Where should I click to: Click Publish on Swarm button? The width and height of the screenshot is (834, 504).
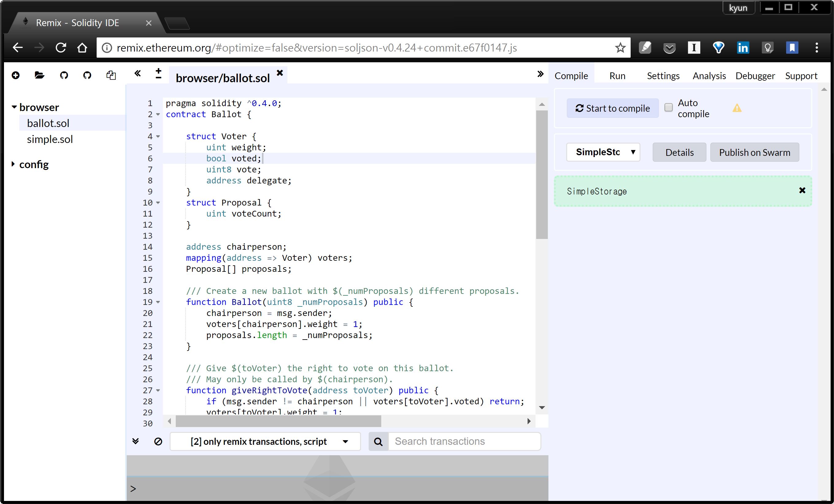[x=755, y=152]
